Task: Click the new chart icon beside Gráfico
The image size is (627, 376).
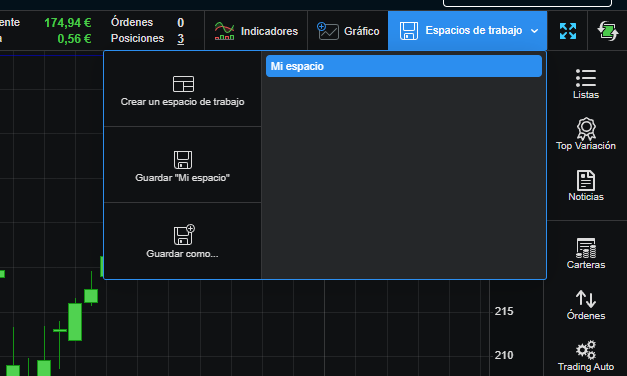Action: click(328, 31)
